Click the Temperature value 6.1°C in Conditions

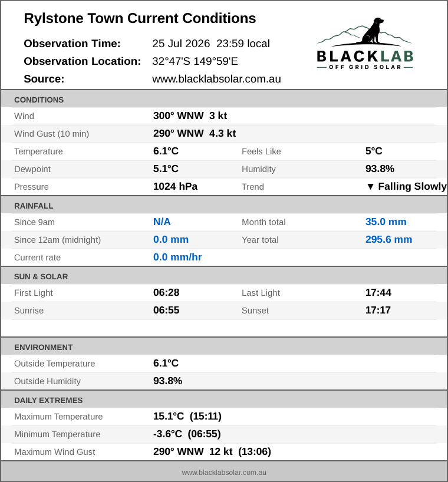tap(166, 151)
